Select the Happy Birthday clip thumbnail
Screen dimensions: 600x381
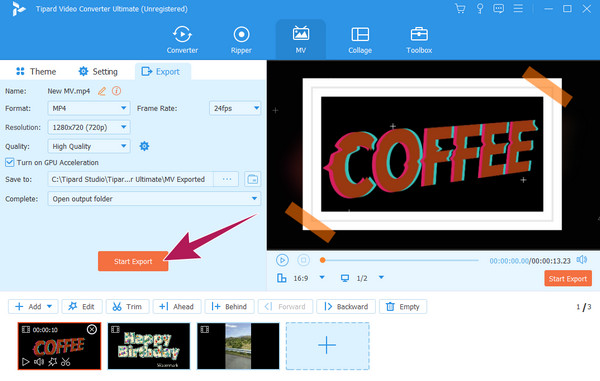tap(149, 346)
